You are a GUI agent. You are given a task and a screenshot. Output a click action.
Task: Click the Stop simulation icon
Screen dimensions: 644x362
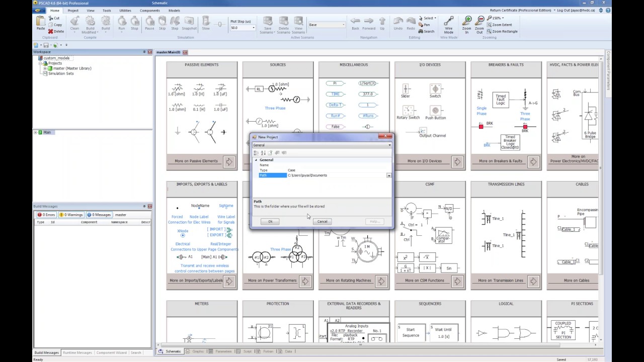[x=134, y=21]
